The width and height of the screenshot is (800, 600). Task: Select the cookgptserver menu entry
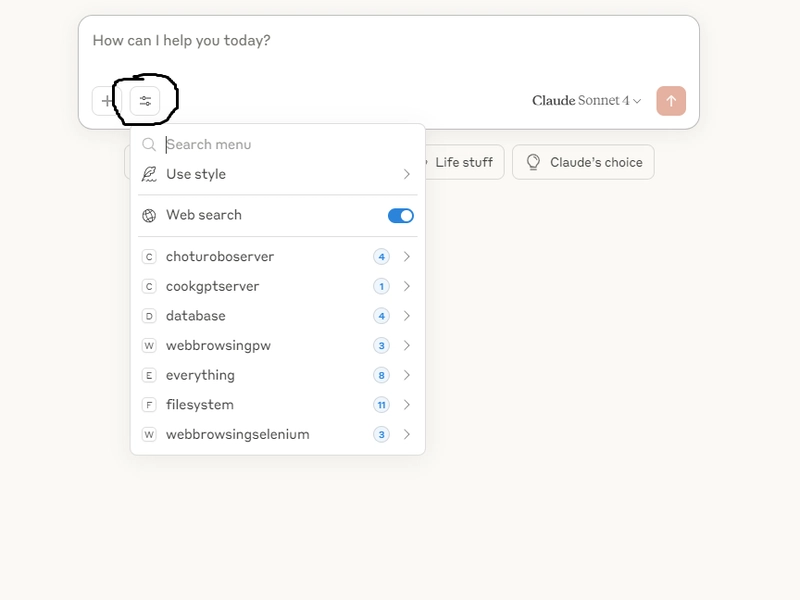278,287
